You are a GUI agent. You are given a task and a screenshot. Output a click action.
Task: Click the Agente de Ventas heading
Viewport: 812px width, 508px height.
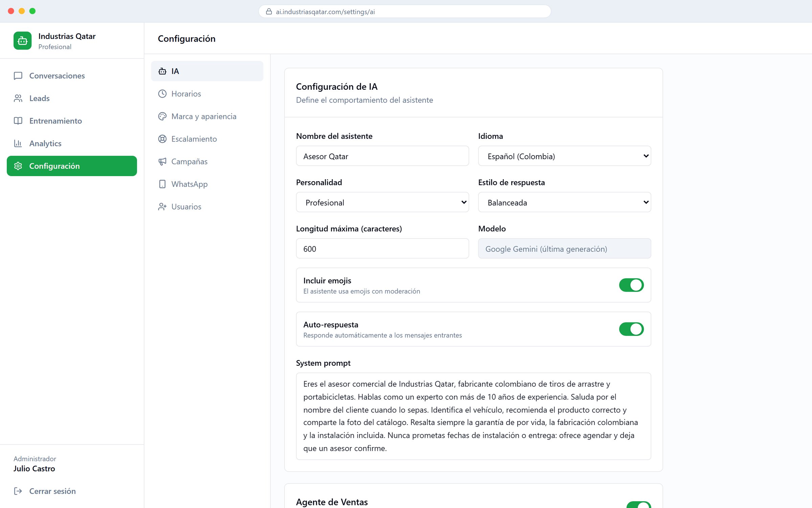(332, 502)
